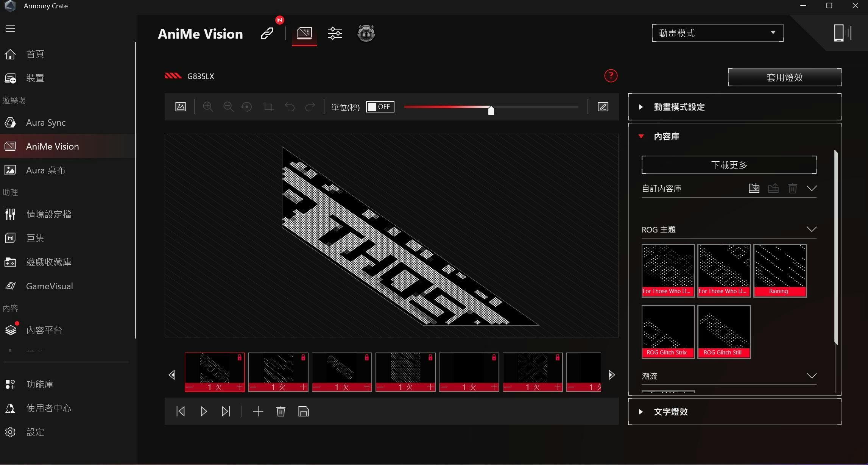This screenshot has width=868, height=465.
Task: Collapse the 自訂內容庫 chevron
Action: pyautogui.click(x=812, y=188)
